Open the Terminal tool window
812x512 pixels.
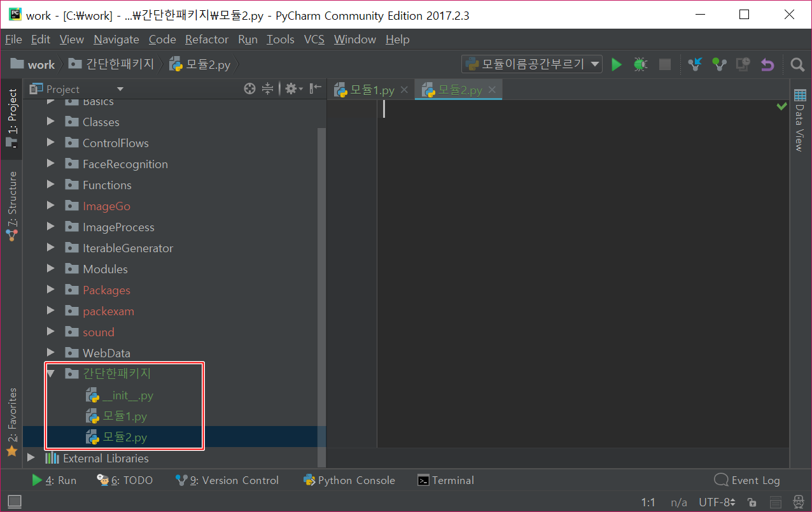(x=445, y=480)
